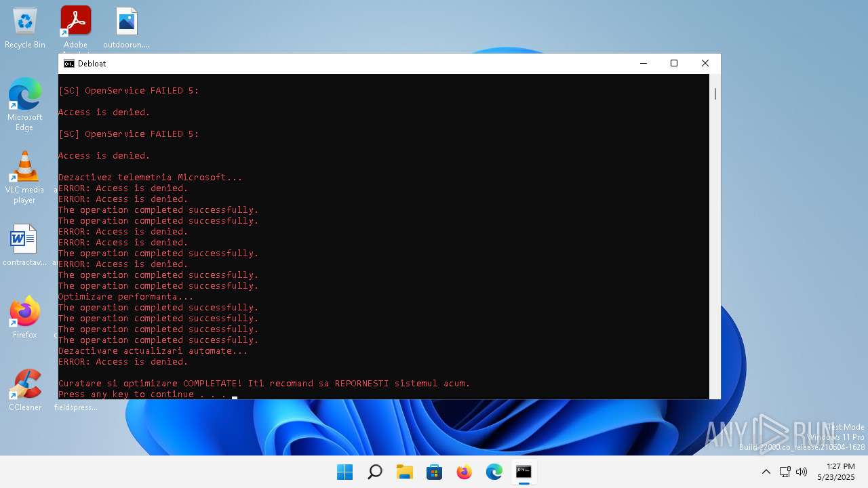Open Microsoft Store from the taskbar
Screen dimensions: 868x488
pyautogui.click(x=434, y=472)
